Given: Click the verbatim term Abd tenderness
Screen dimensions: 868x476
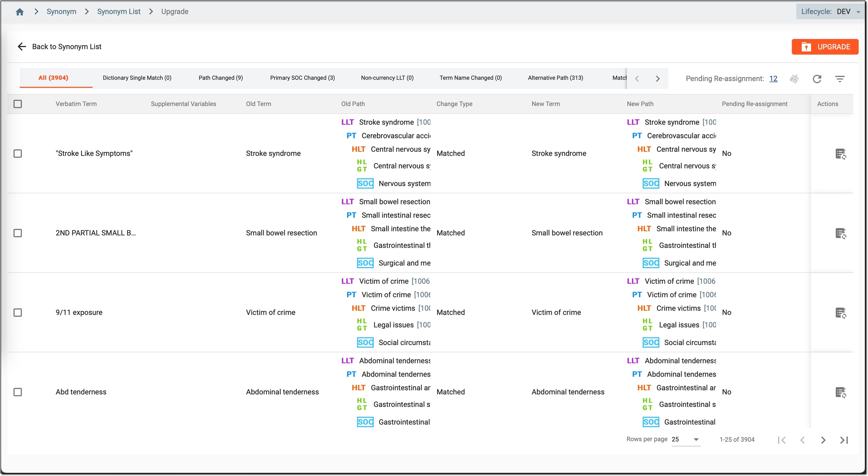Looking at the screenshot, I should [x=81, y=392].
